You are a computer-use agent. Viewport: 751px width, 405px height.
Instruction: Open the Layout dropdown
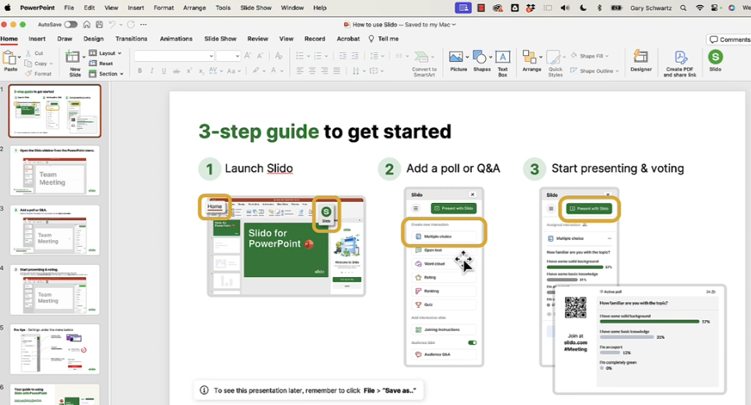point(105,53)
